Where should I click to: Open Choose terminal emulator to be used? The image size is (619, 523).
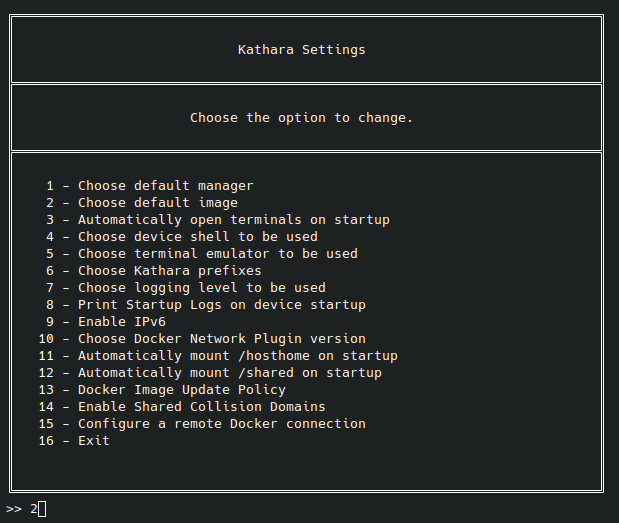pos(217,253)
